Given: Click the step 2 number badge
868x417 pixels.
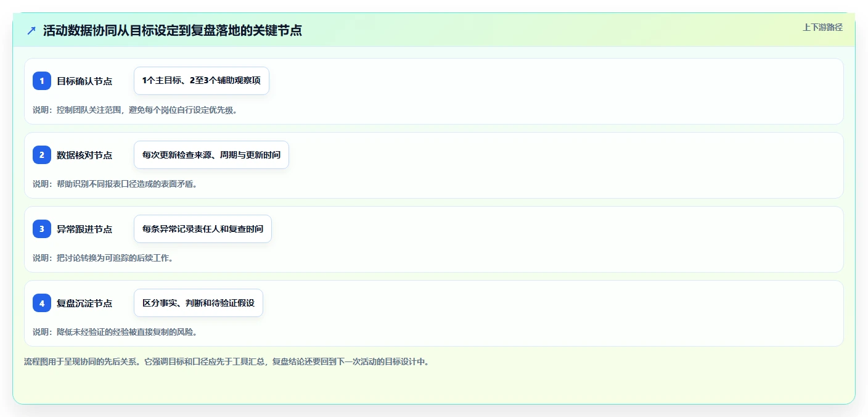Looking at the screenshot, I should pyautogui.click(x=42, y=155).
